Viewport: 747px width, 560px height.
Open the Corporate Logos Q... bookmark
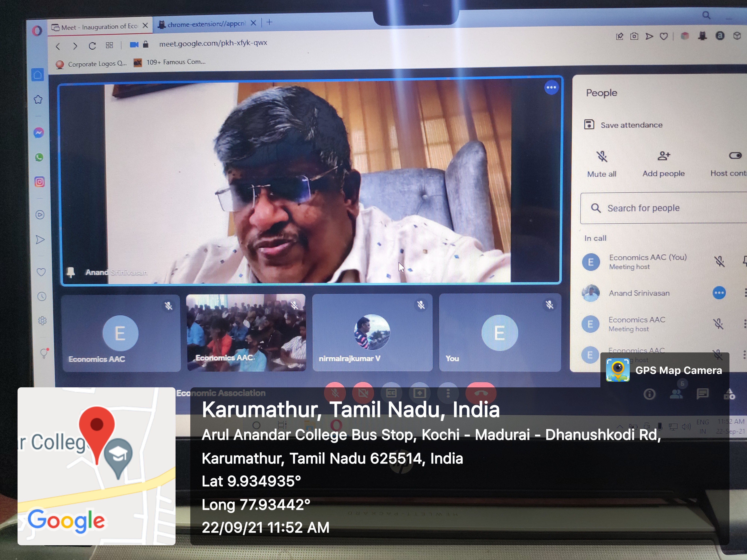(x=91, y=64)
